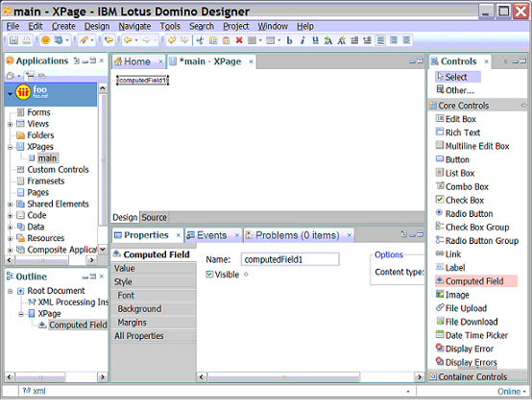
Task: Click the Back arrow navigation icon
Action: pyautogui.click(x=128, y=40)
